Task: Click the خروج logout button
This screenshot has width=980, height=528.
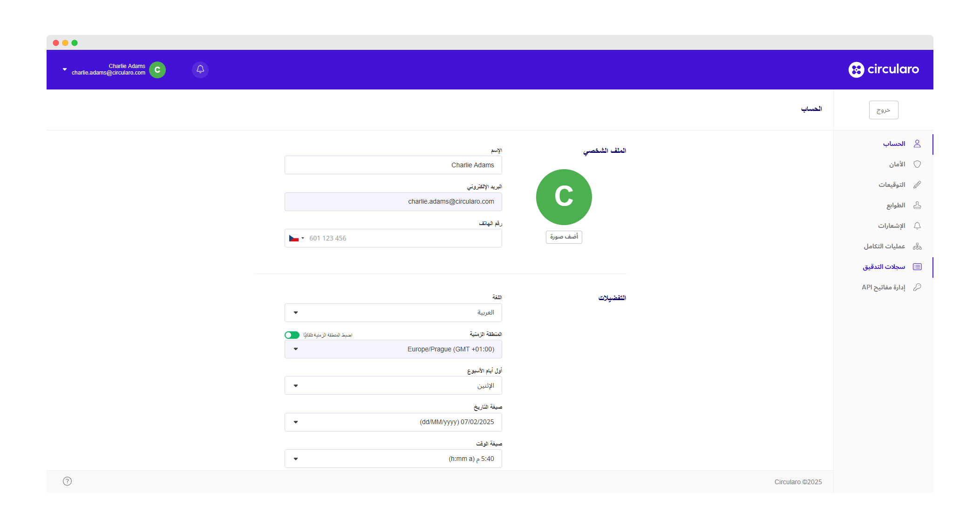Action: click(883, 110)
